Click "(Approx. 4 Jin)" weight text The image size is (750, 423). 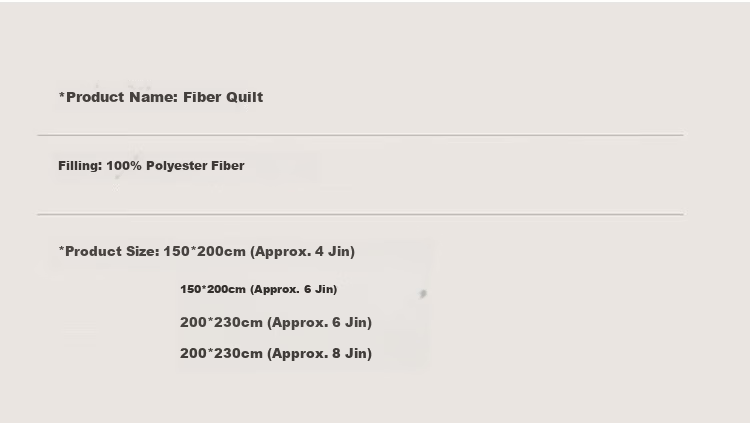tap(303, 252)
